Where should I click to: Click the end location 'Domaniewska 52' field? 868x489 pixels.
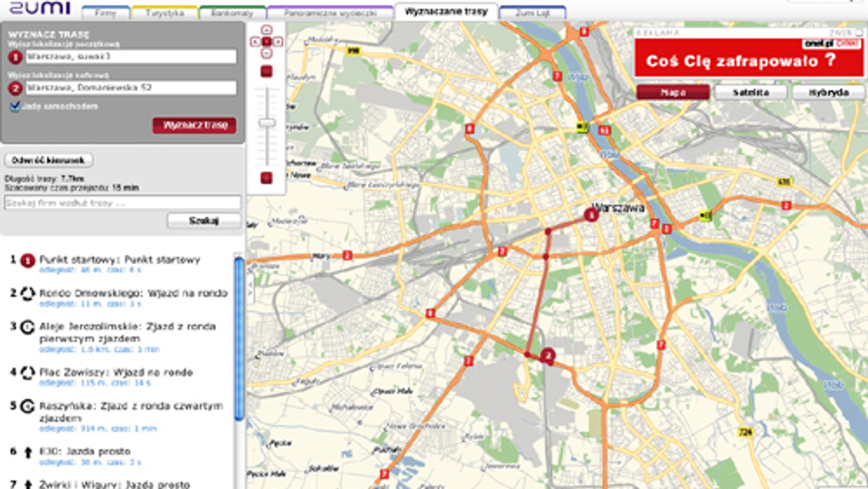tap(131, 88)
